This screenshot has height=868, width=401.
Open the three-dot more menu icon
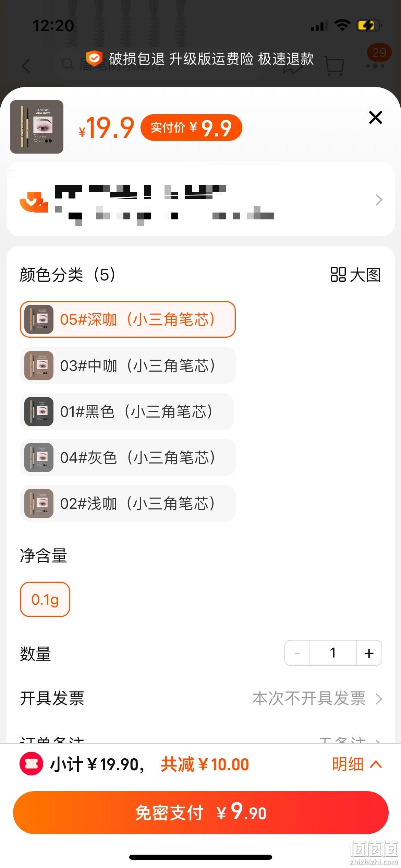click(375, 65)
